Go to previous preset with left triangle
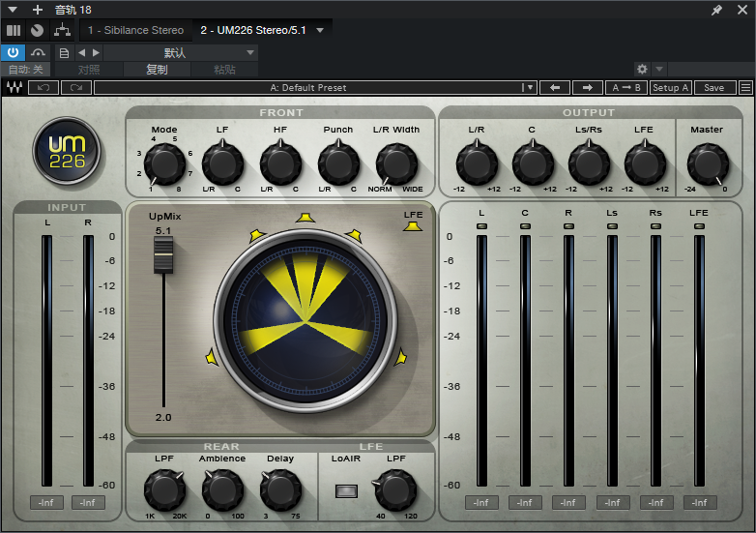 (x=81, y=52)
